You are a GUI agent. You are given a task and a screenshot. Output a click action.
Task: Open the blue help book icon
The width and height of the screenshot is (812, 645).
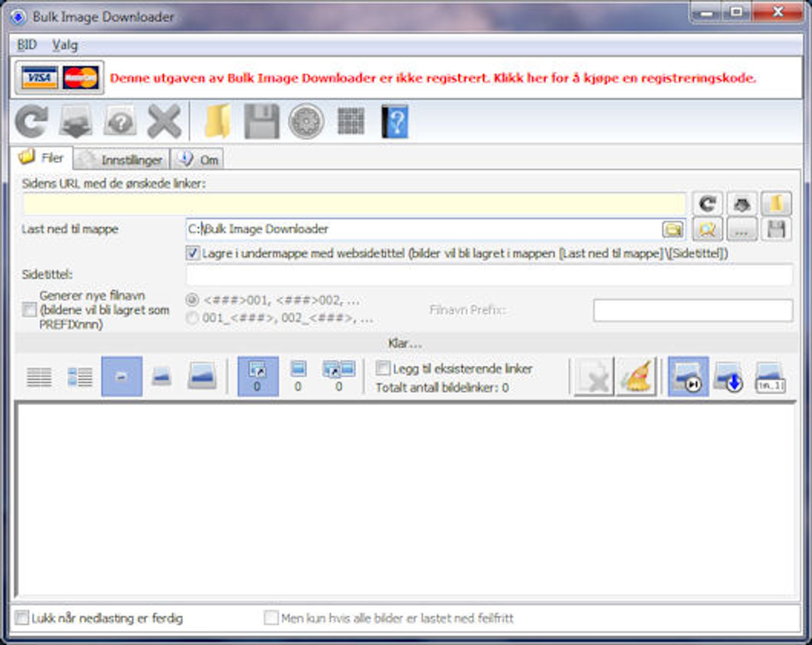(x=395, y=121)
